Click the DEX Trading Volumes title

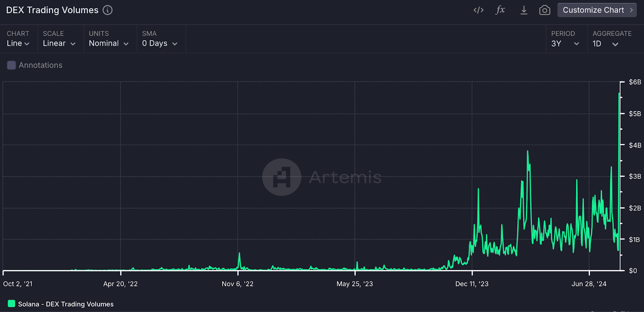pos(52,10)
